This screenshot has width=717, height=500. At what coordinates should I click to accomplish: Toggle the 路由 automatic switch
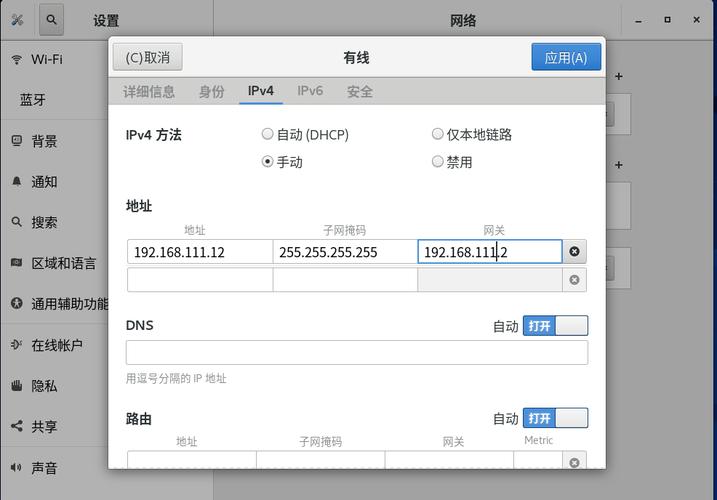[x=555, y=418]
